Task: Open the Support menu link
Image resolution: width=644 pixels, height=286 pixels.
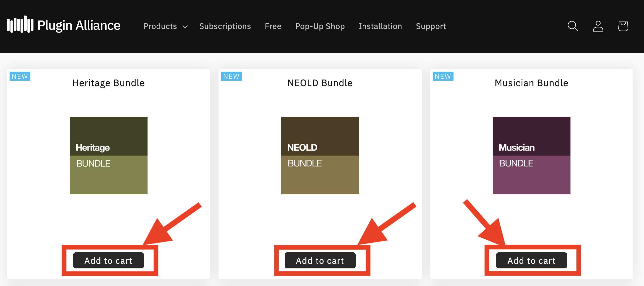Action: pyautogui.click(x=431, y=26)
